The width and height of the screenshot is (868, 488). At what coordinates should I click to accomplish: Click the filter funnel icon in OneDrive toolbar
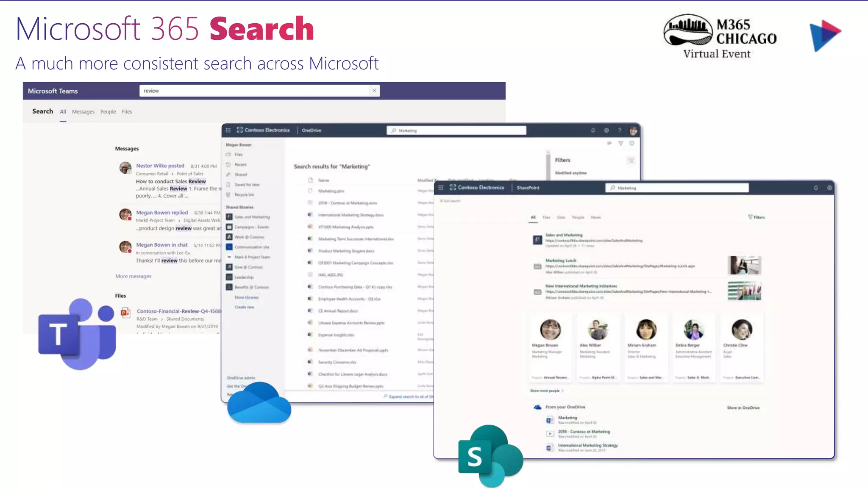(620, 143)
